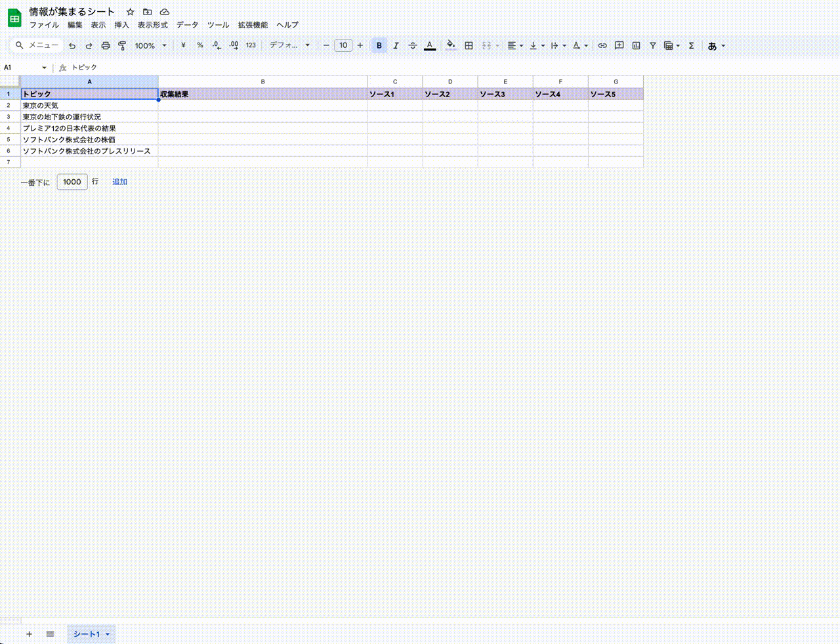Open the データ menu
This screenshot has width=840, height=644.
click(187, 25)
